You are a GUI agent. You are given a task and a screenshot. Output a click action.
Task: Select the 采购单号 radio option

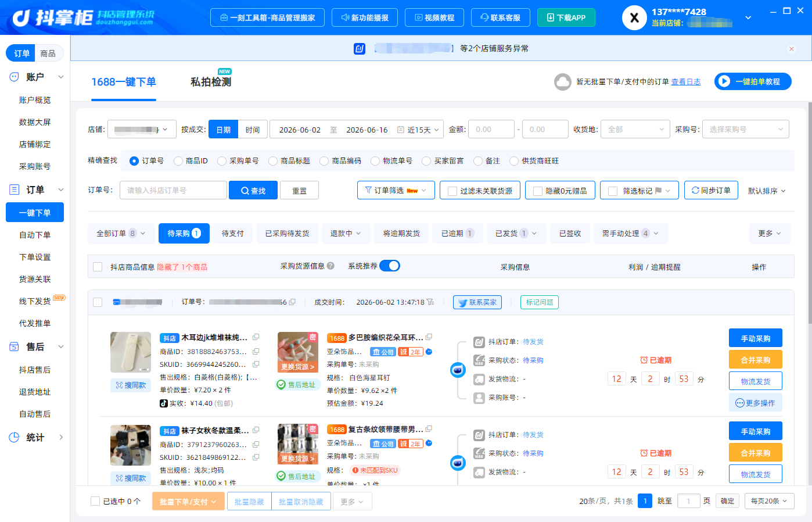[x=221, y=161]
